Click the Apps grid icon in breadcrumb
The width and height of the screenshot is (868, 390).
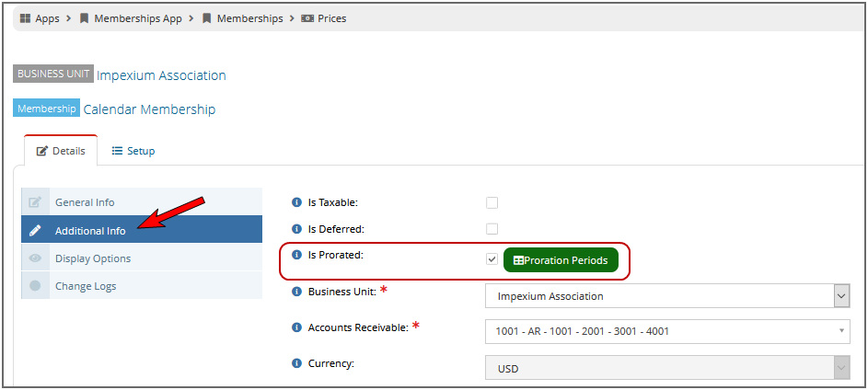tap(25, 18)
